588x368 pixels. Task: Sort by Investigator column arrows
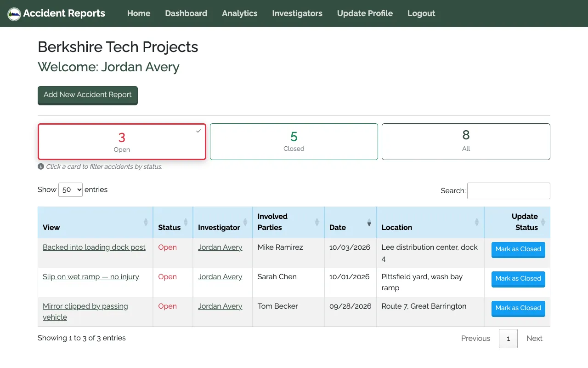[245, 222]
